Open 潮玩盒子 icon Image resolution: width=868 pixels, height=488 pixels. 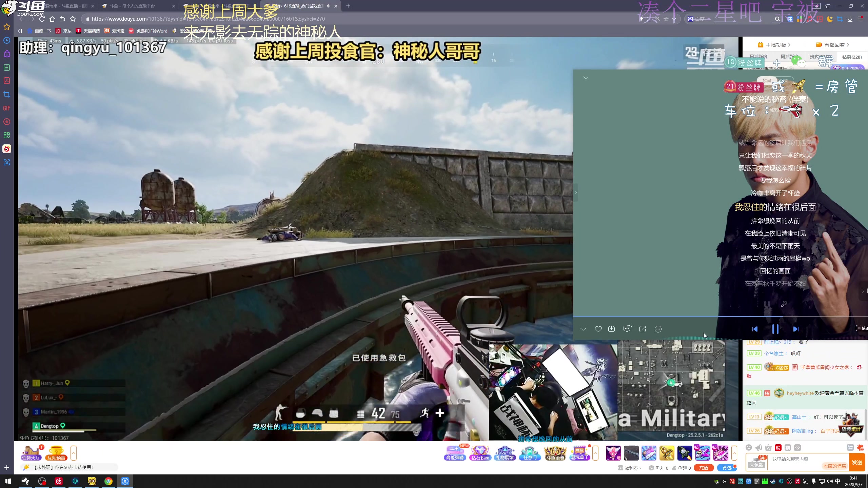[x=580, y=453]
